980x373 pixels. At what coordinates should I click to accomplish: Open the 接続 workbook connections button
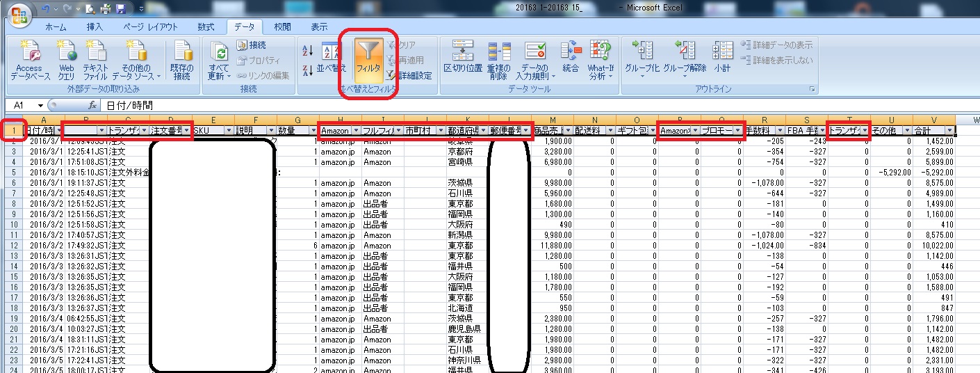[252, 45]
